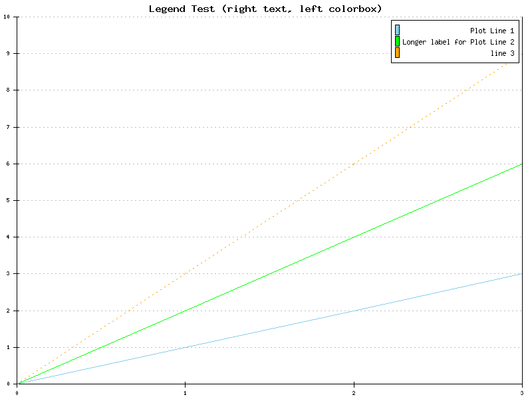Click the dotted orange plot line

coord(270,219)
